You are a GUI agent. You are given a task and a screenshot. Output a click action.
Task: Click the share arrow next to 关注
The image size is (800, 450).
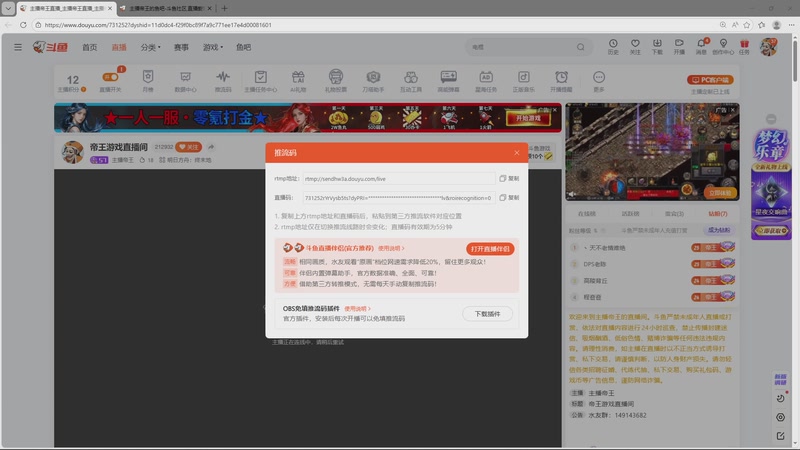click(x=211, y=147)
